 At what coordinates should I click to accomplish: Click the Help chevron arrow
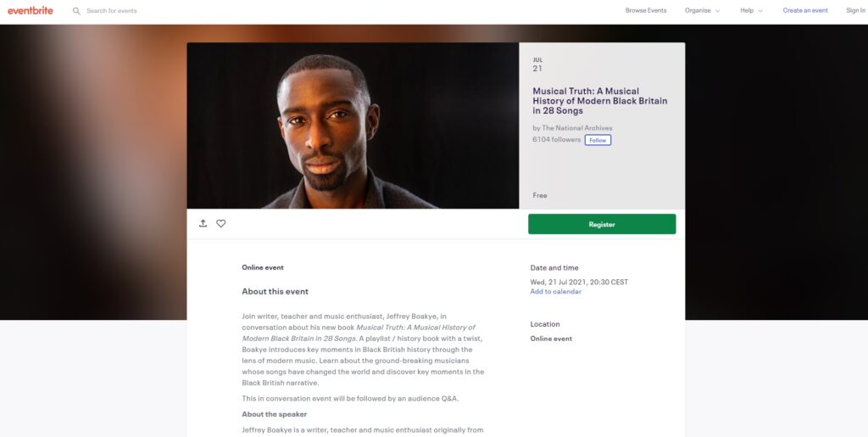pyautogui.click(x=760, y=11)
